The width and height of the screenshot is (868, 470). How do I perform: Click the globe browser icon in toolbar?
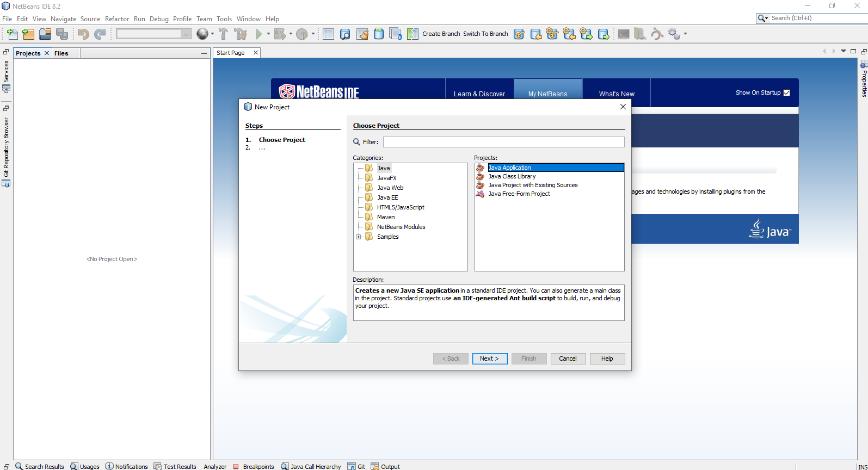[202, 34]
